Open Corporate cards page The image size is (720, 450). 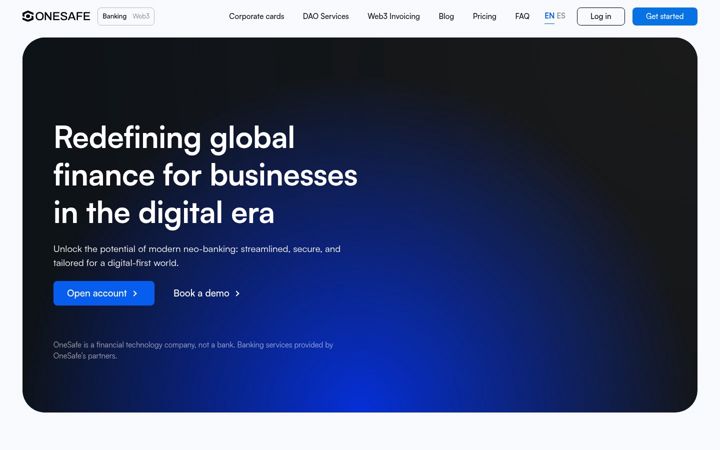pyautogui.click(x=256, y=16)
